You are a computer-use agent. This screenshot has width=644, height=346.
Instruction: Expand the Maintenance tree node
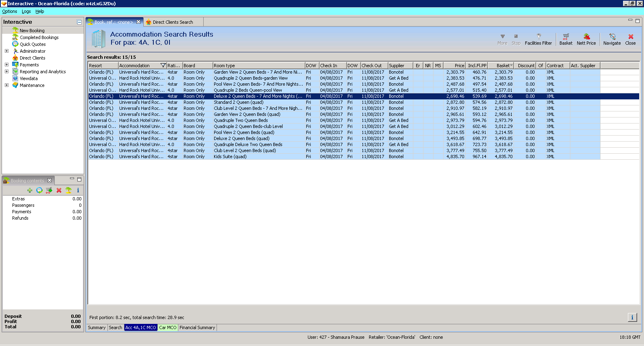coord(6,85)
